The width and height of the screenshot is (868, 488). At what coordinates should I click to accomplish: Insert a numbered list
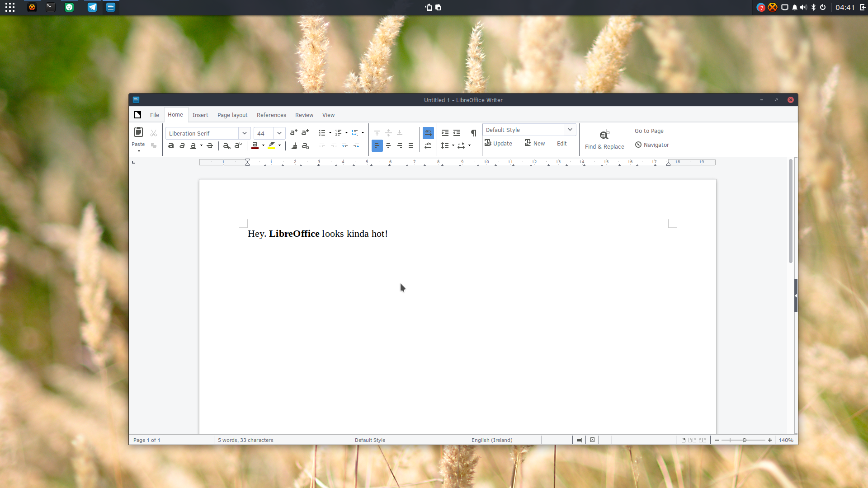(x=338, y=133)
